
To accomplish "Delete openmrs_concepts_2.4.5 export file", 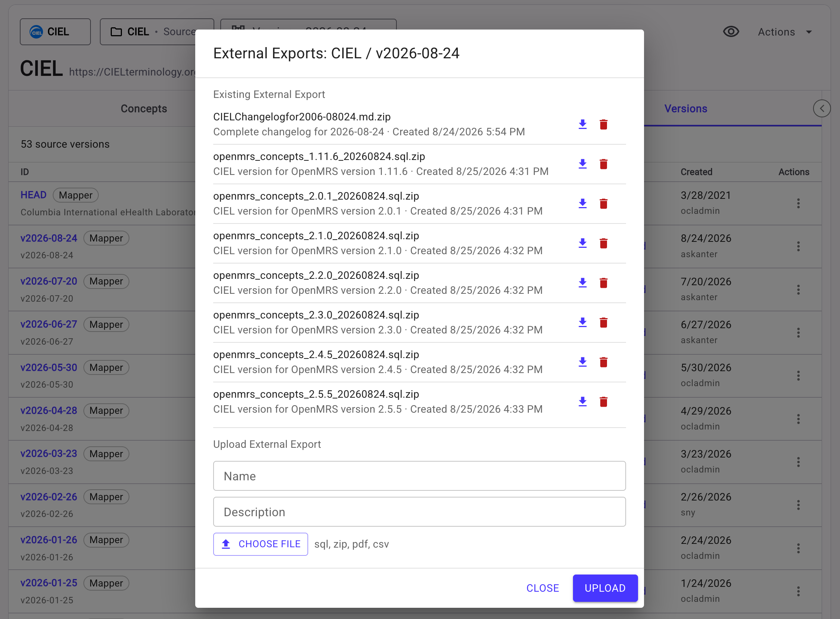I will [x=604, y=362].
